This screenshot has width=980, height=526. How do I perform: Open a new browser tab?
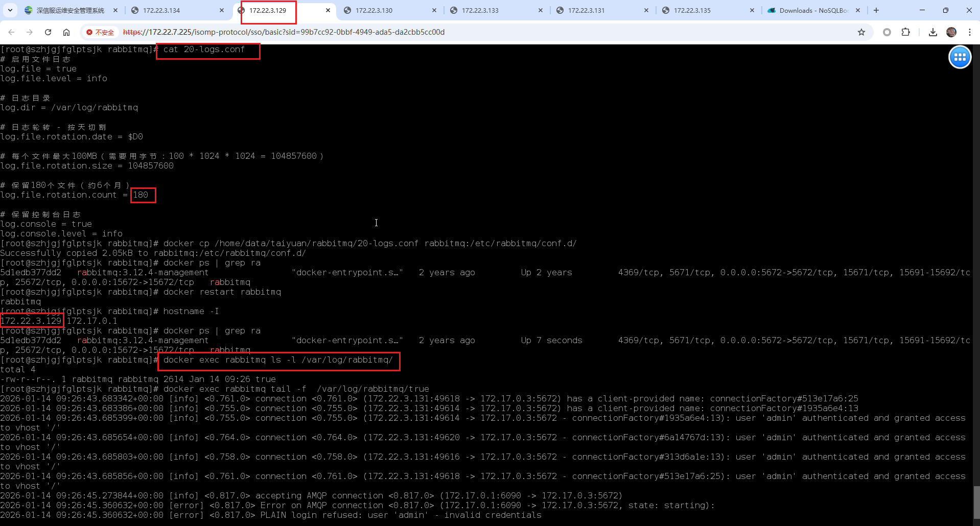tap(876, 10)
